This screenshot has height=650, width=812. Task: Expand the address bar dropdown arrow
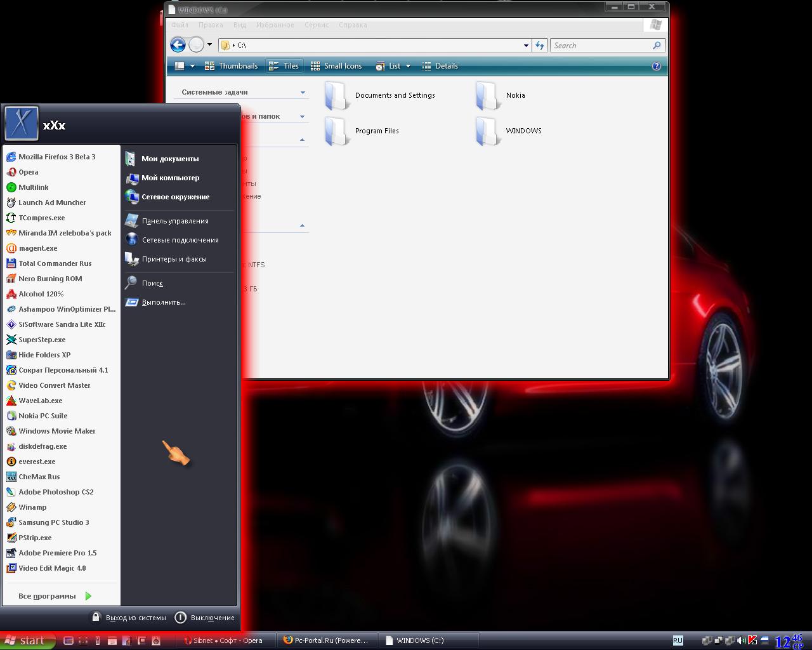coord(526,46)
